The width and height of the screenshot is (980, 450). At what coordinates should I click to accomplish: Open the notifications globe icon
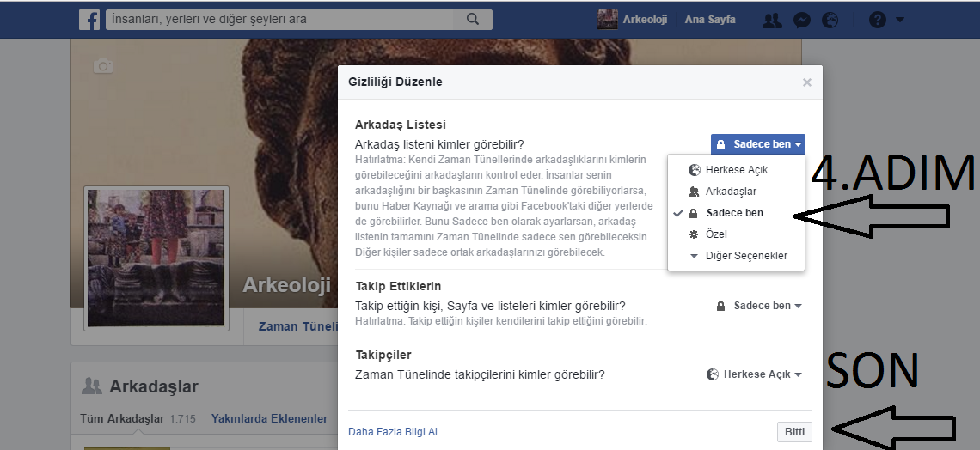830,20
